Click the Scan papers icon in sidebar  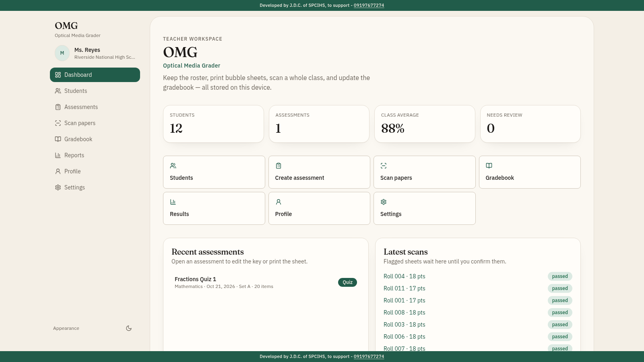(58, 123)
